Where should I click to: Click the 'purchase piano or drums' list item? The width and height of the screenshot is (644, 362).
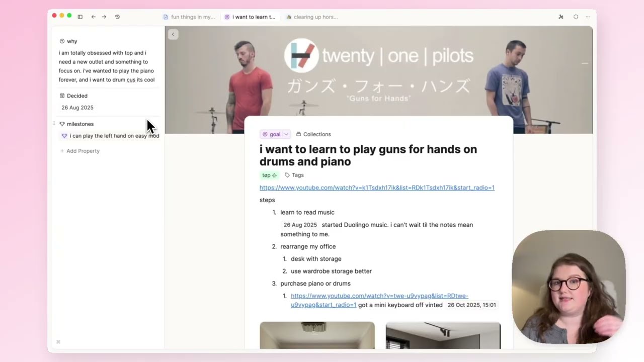(x=315, y=284)
